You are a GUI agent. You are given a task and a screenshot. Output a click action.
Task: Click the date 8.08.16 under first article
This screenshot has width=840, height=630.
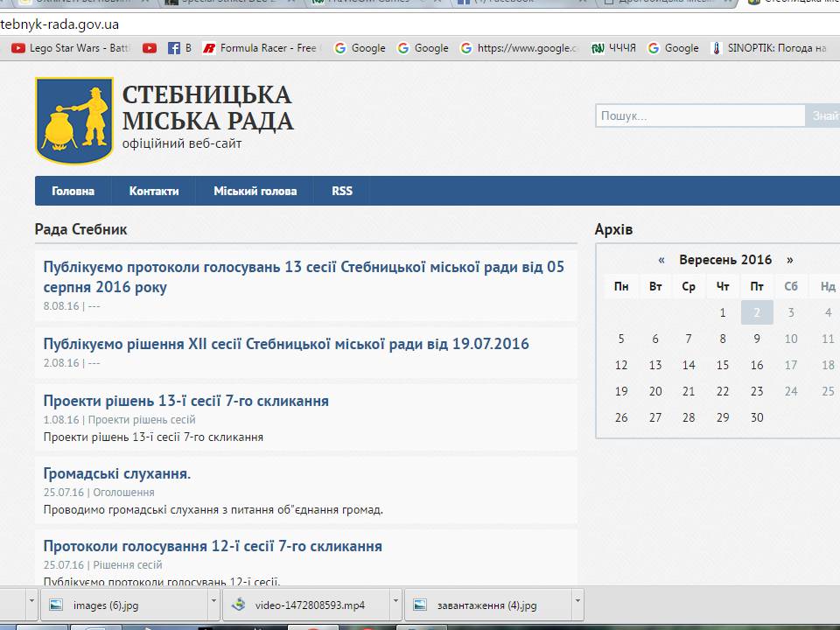pyautogui.click(x=61, y=306)
